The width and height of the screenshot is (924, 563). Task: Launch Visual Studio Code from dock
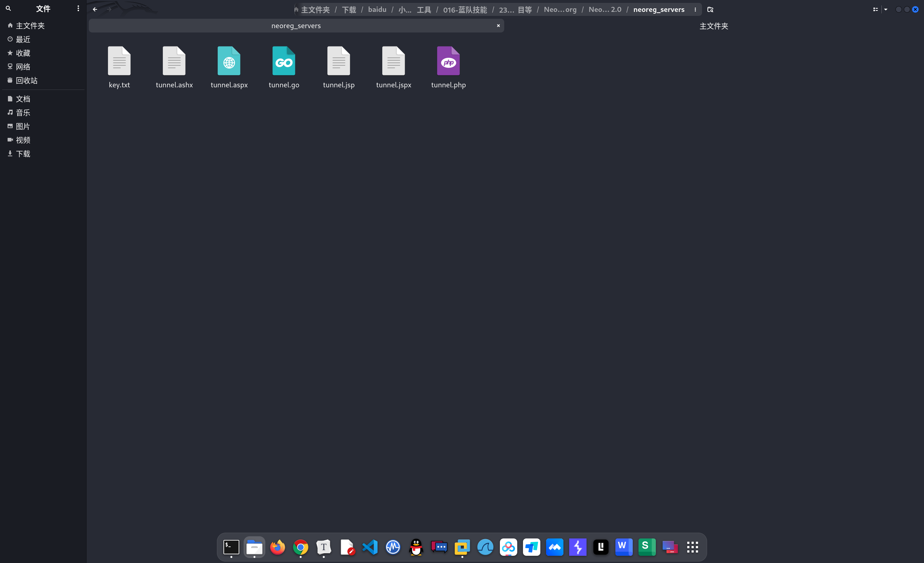pos(370,547)
